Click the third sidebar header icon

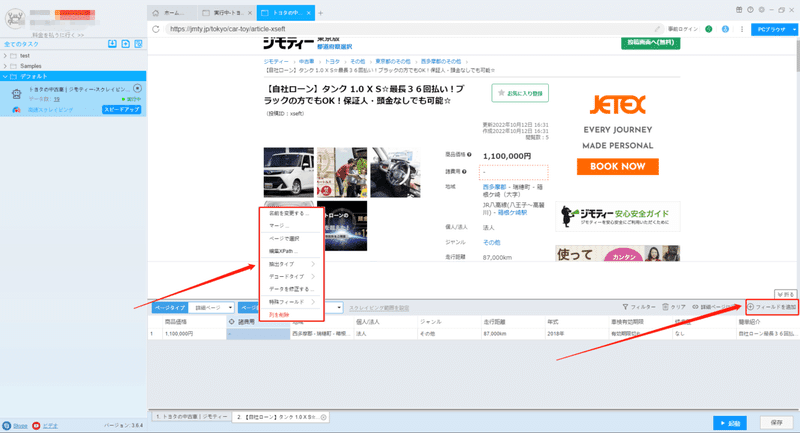pos(138,44)
